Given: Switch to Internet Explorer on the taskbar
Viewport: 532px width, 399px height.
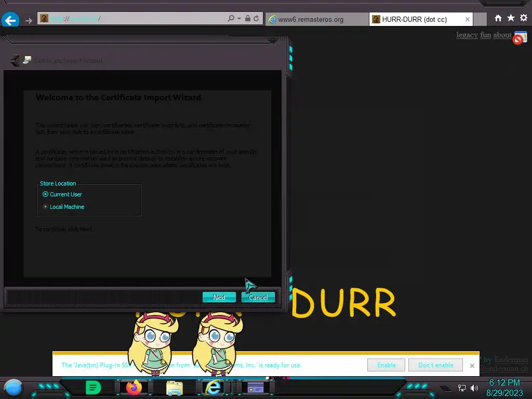Looking at the screenshot, I should [x=214, y=388].
